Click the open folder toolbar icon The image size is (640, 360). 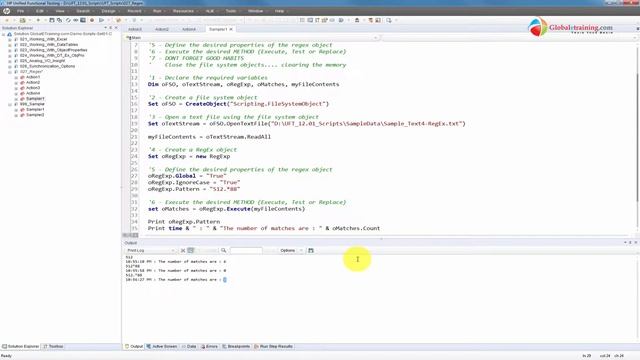pos(22,20)
